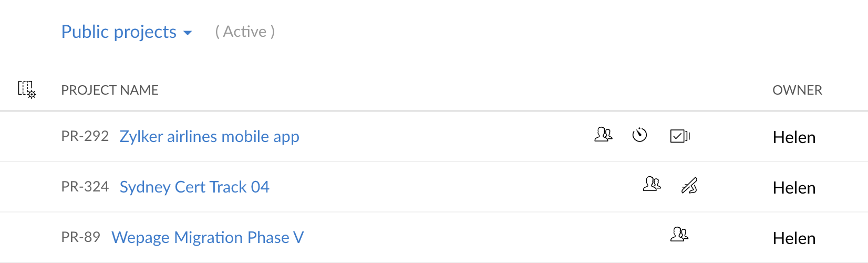868x263 pixels.
Task: Click project ID PR-324
Action: 85,187
